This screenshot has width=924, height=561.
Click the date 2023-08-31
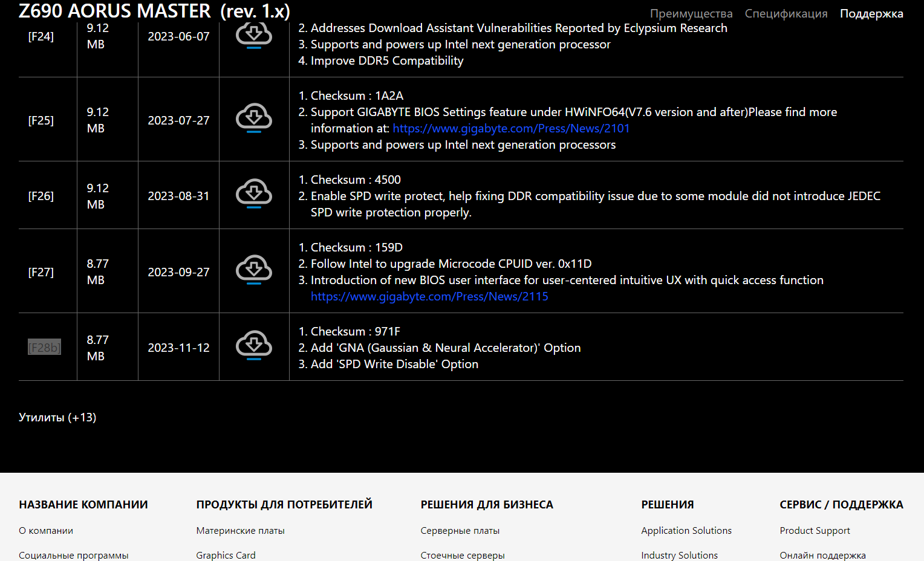point(179,196)
